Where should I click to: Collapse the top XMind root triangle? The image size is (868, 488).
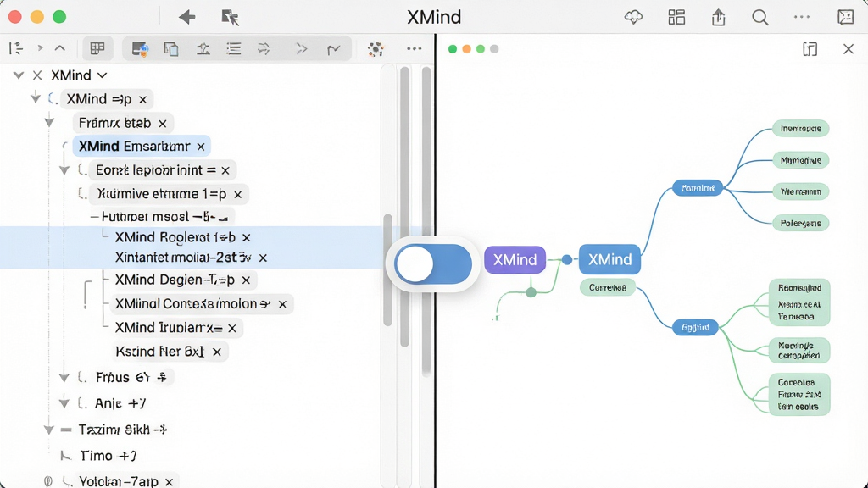click(19, 75)
